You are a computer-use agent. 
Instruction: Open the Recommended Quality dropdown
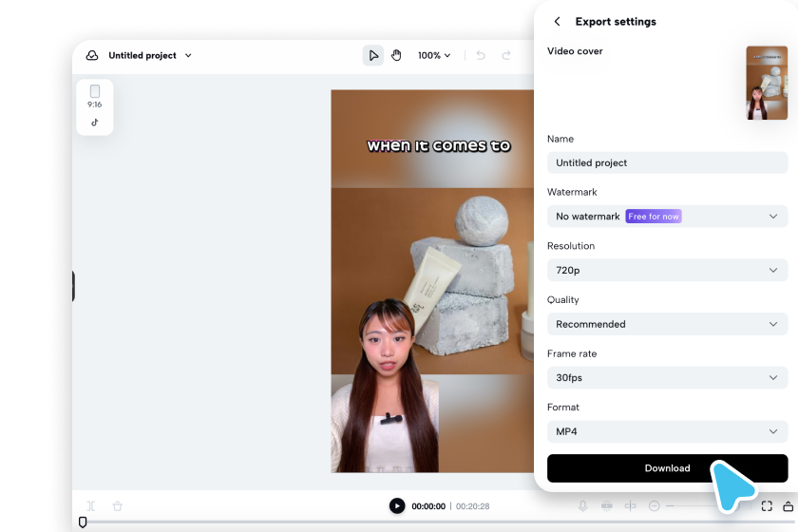(x=667, y=324)
